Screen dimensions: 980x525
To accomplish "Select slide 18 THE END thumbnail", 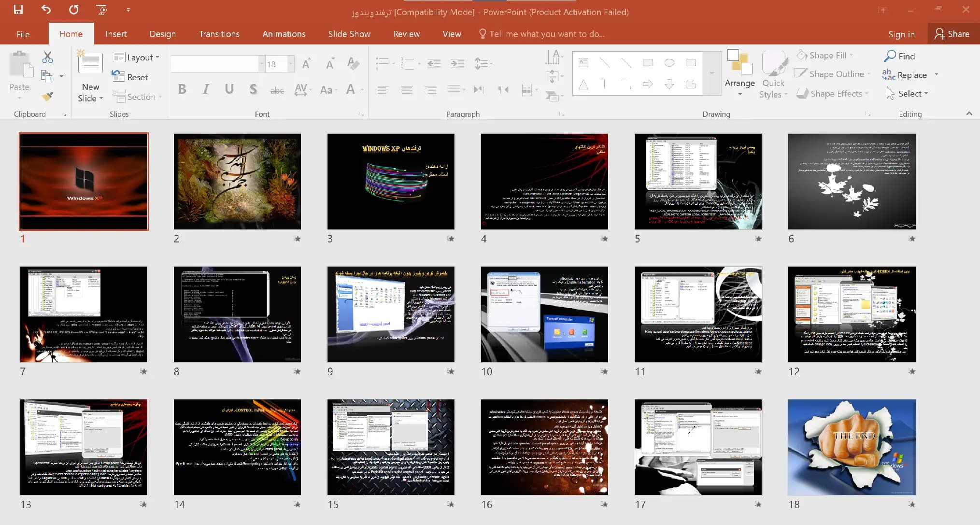I will click(852, 447).
